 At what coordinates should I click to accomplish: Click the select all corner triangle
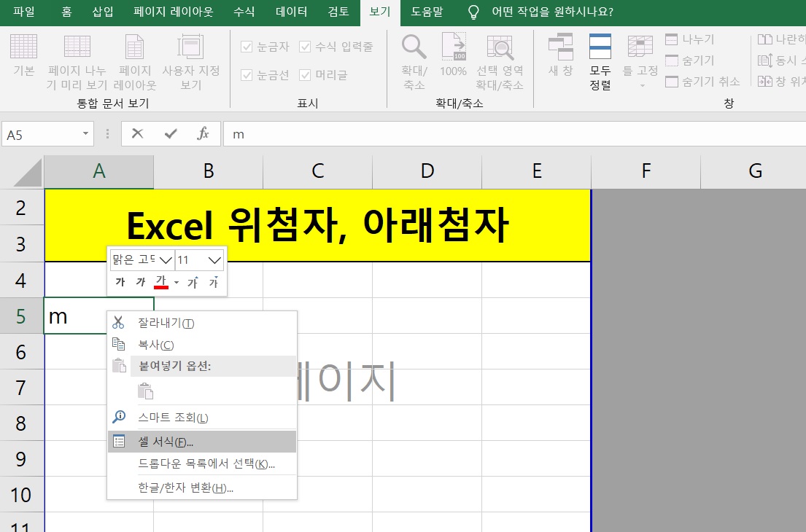28,172
